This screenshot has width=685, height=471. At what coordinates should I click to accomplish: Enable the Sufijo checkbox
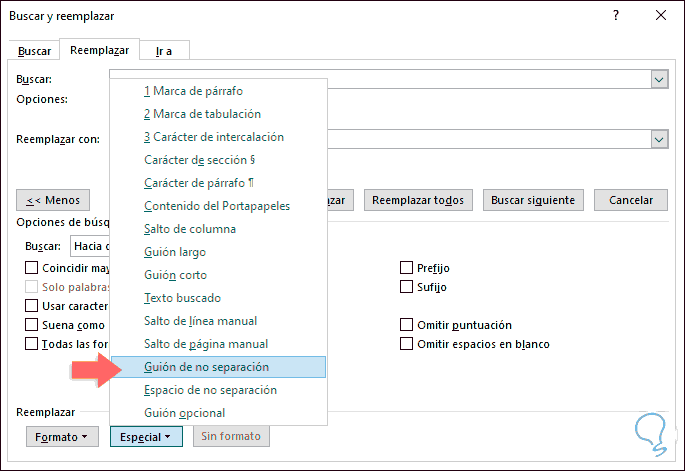(x=407, y=287)
